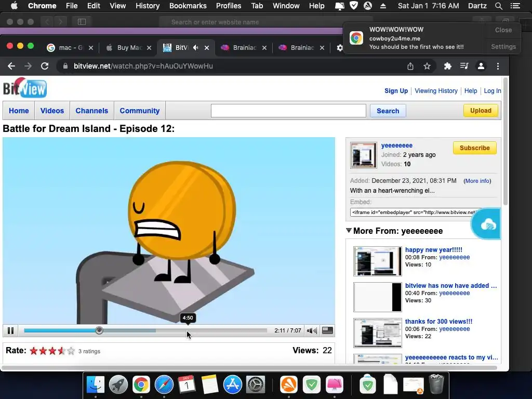The width and height of the screenshot is (532, 399).
Task: Share the page via the address bar share icon
Action: [x=410, y=66]
